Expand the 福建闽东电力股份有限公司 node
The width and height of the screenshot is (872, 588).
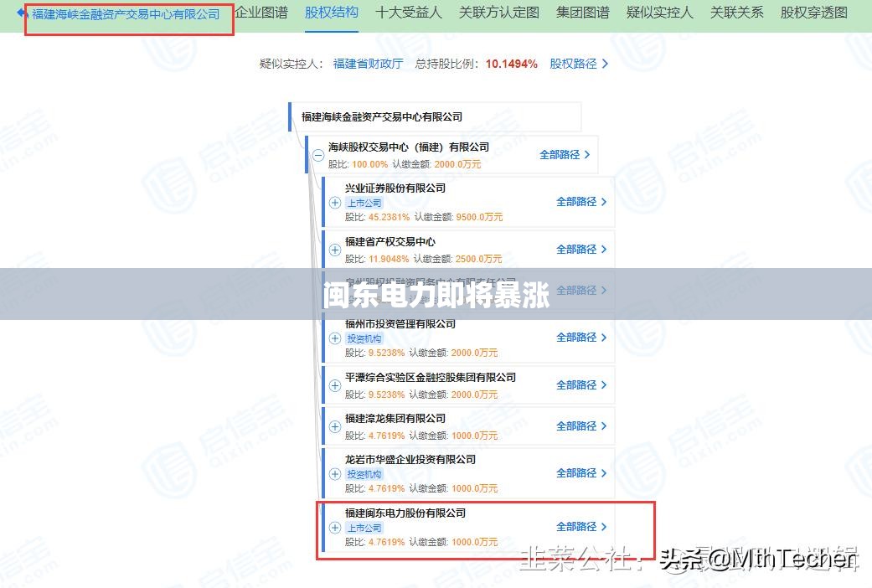[x=335, y=528]
